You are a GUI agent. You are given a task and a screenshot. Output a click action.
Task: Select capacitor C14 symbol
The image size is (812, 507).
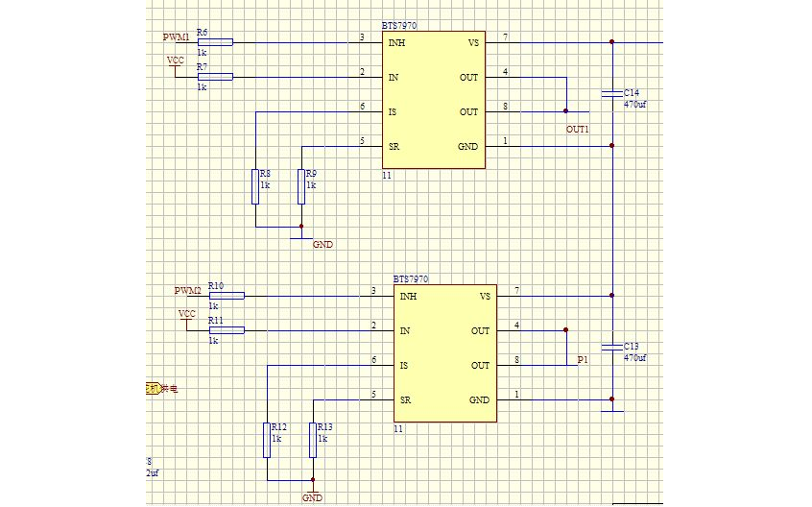612,94
